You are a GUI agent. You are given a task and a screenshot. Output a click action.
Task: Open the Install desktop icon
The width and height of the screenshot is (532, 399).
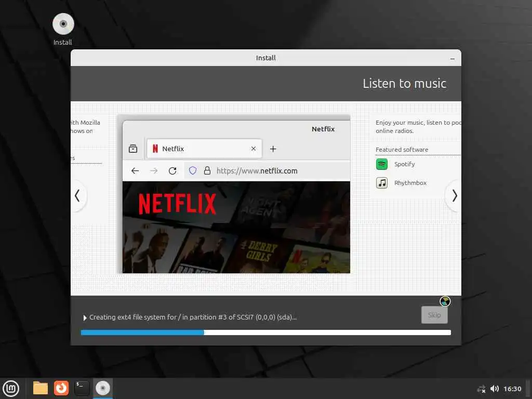click(63, 29)
